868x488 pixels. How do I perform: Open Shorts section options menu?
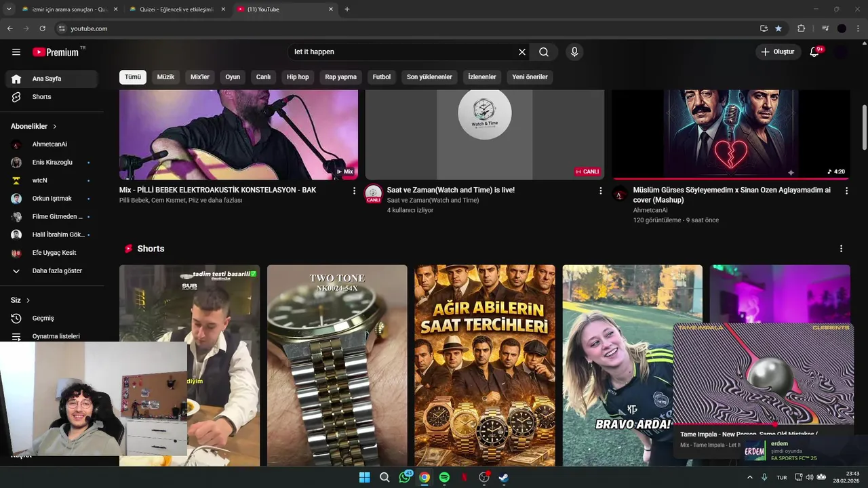pos(842,249)
